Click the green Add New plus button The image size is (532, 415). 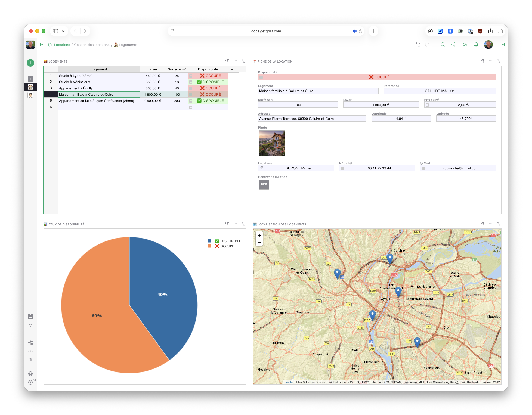click(30, 63)
